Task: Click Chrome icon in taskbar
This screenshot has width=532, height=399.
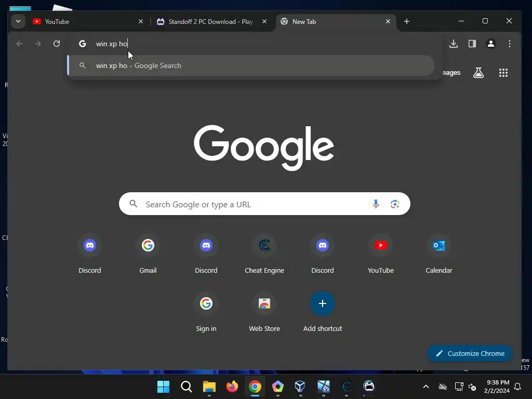Action: click(255, 387)
